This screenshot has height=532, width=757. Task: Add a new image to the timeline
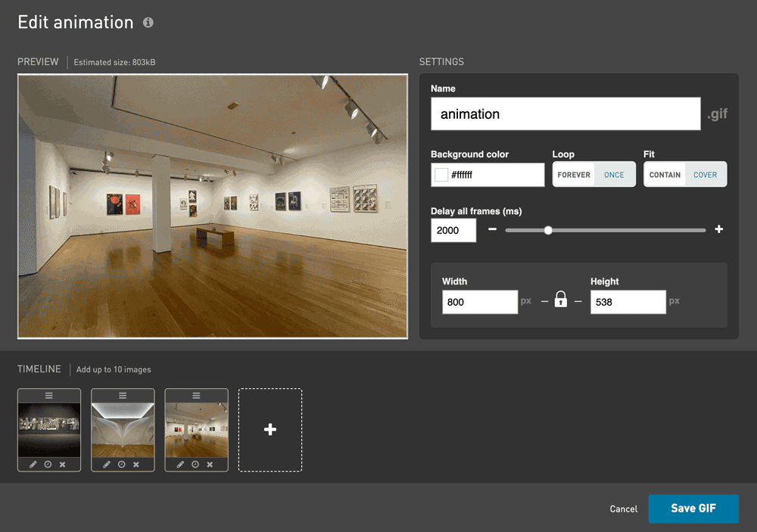click(x=270, y=430)
